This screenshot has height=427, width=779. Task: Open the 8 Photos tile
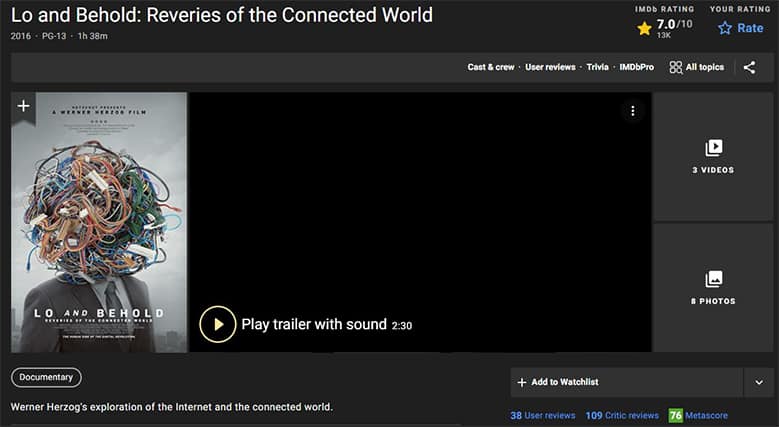coord(713,287)
